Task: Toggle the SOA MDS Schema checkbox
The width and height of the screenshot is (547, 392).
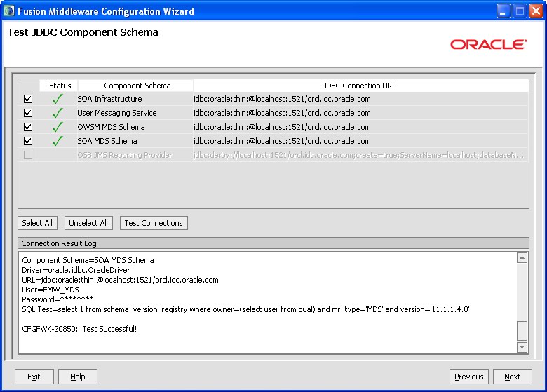Action: 28,141
